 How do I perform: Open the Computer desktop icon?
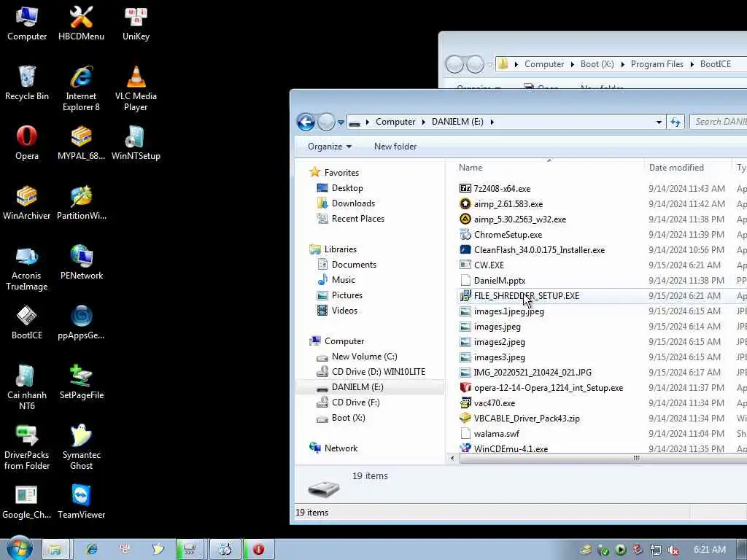pos(27,24)
